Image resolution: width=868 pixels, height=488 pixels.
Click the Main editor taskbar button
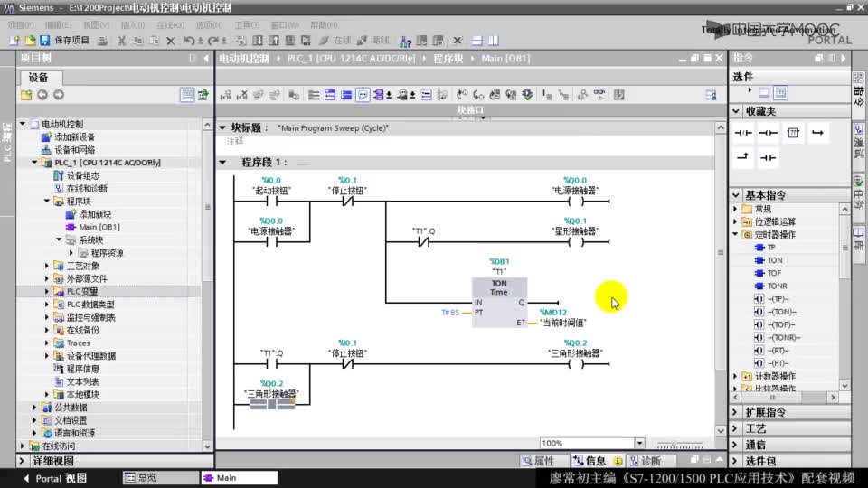click(239, 477)
